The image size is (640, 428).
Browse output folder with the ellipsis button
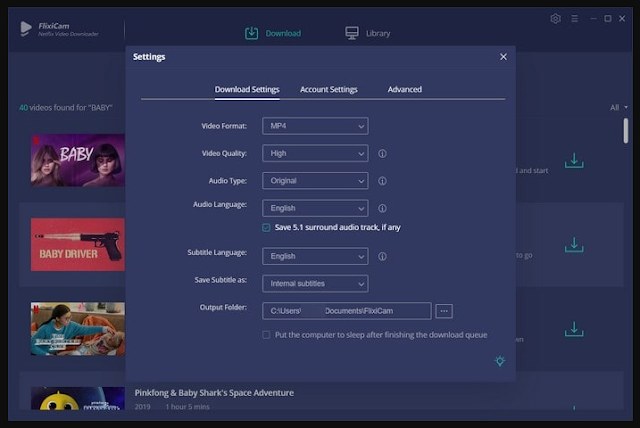444,311
